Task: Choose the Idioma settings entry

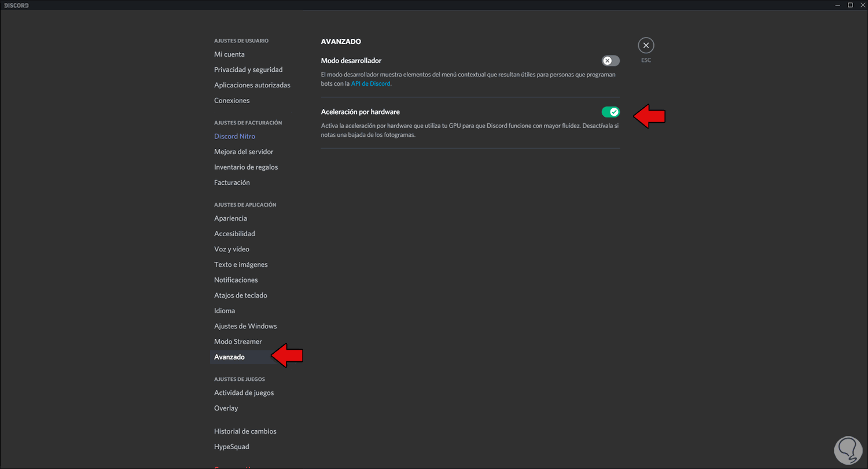Action: [x=225, y=310]
